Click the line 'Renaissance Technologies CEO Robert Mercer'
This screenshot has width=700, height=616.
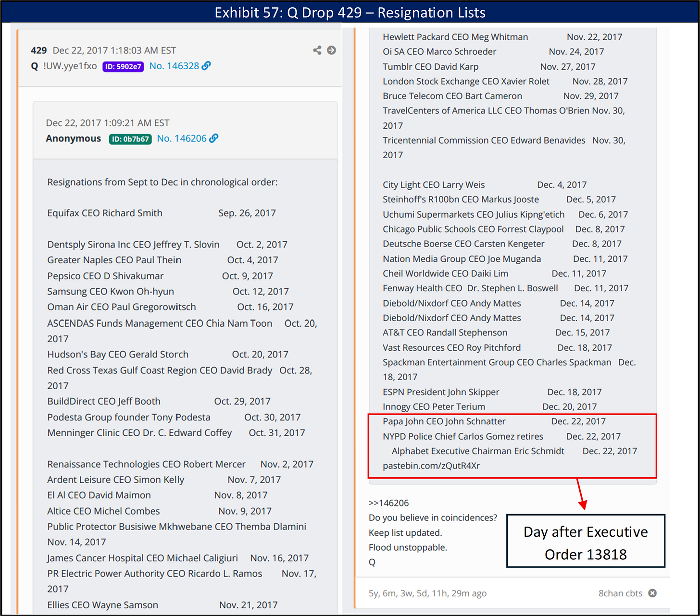146,464
